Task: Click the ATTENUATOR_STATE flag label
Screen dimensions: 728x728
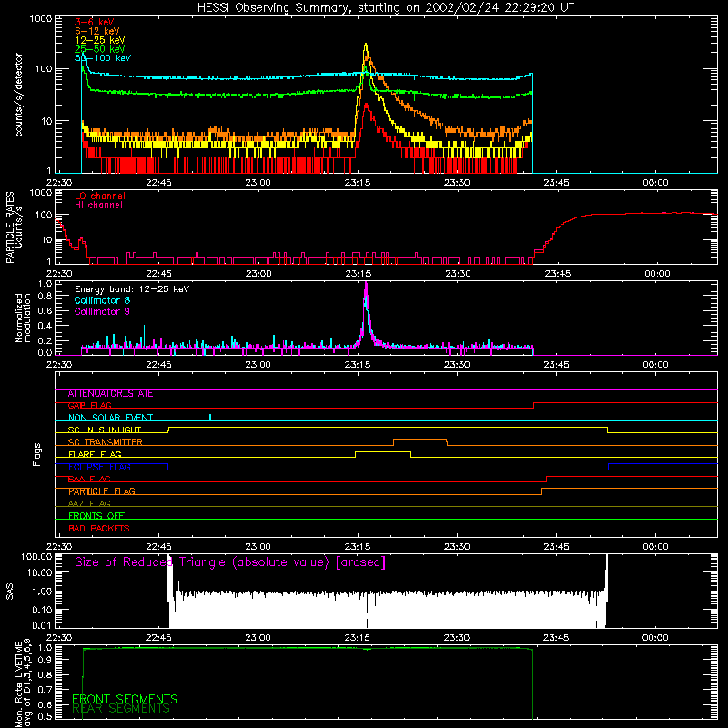Action: coord(110,394)
